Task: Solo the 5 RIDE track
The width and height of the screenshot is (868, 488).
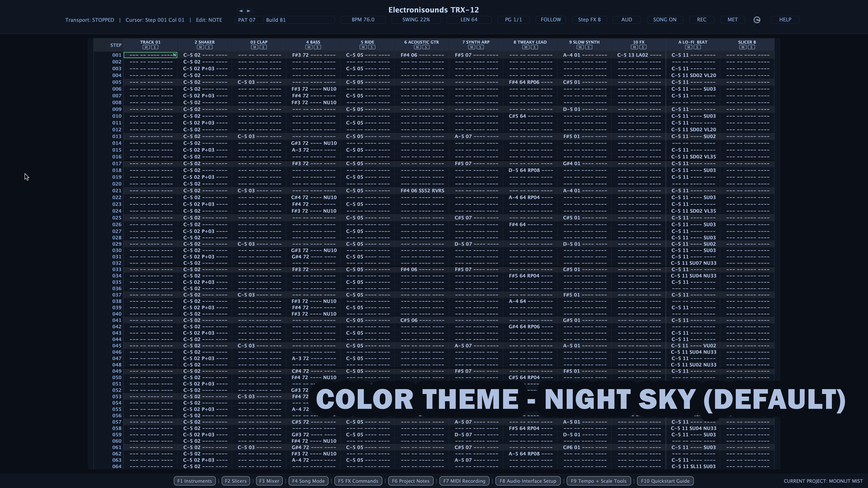Action: point(372,47)
